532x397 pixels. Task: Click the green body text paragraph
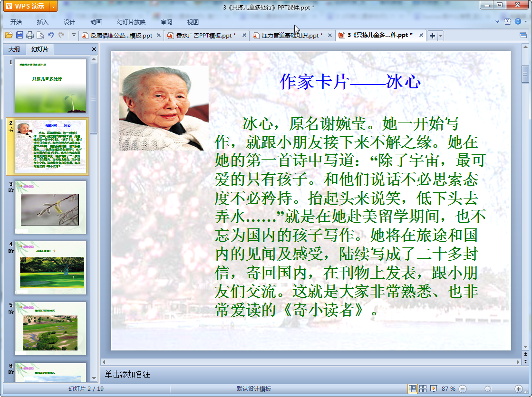coord(350,217)
